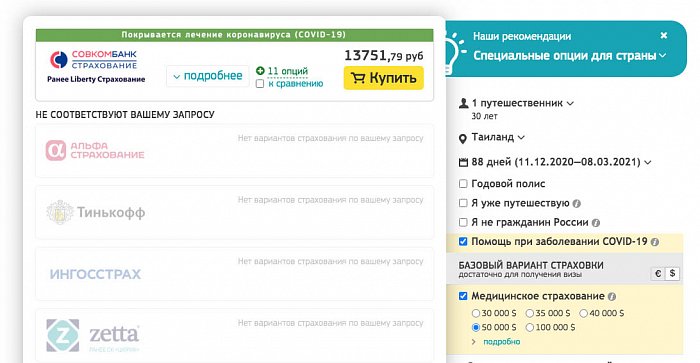
Task: Open 'к сравнению' comparison link
Action: (x=295, y=83)
